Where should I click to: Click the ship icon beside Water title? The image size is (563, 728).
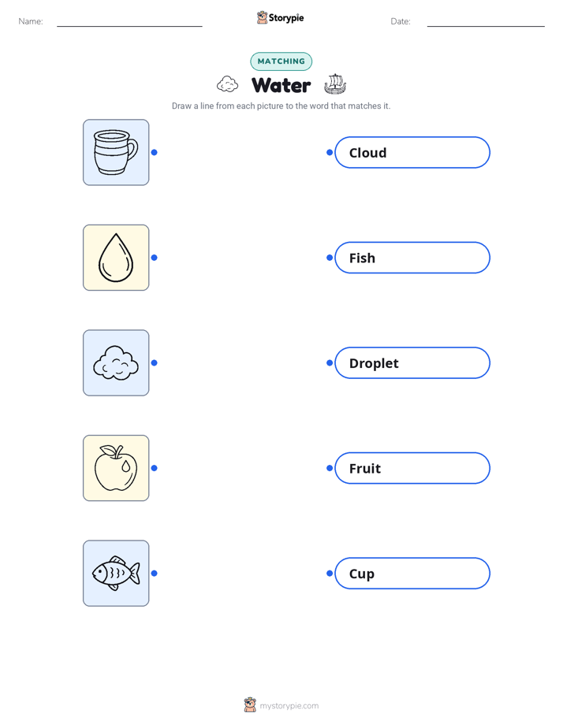335,84
